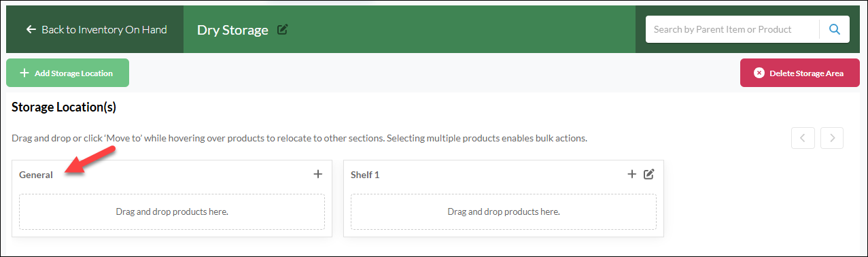Select the Shelf 1 section title
Viewport: 868px width, 257px height.
point(365,175)
